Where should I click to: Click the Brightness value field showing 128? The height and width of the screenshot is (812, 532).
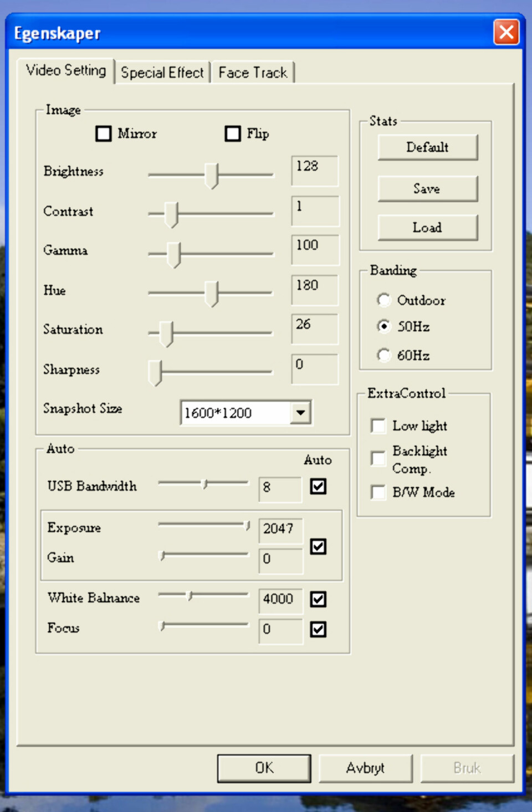315,171
